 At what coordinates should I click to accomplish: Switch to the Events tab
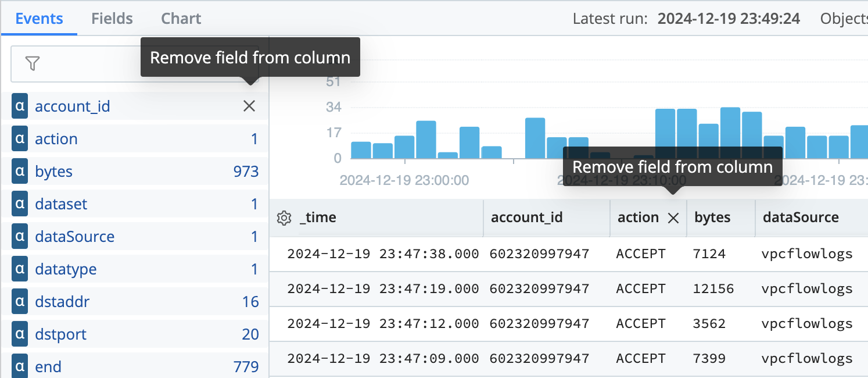coord(39,19)
